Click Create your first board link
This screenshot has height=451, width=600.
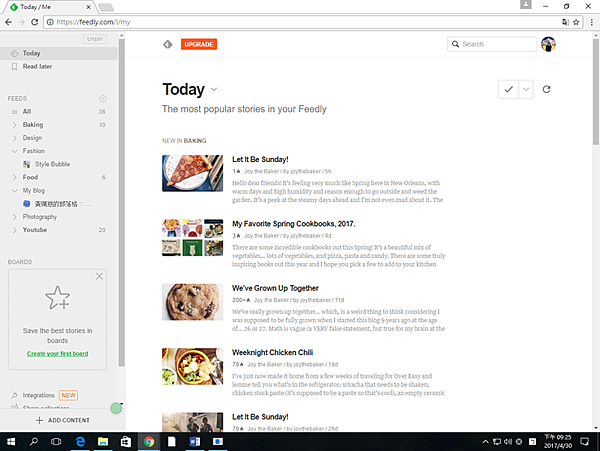[x=57, y=353]
